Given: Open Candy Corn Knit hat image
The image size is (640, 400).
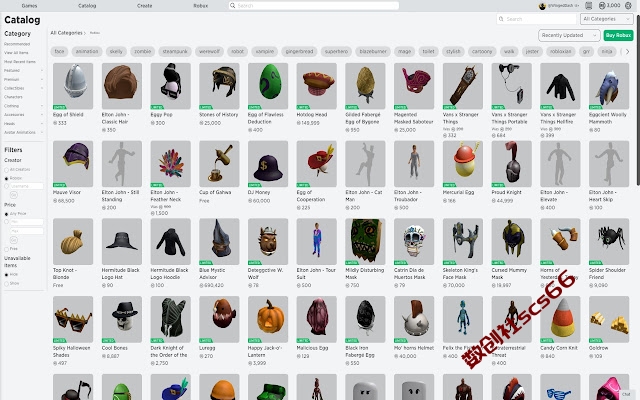Looking at the screenshot, I should 560,320.
